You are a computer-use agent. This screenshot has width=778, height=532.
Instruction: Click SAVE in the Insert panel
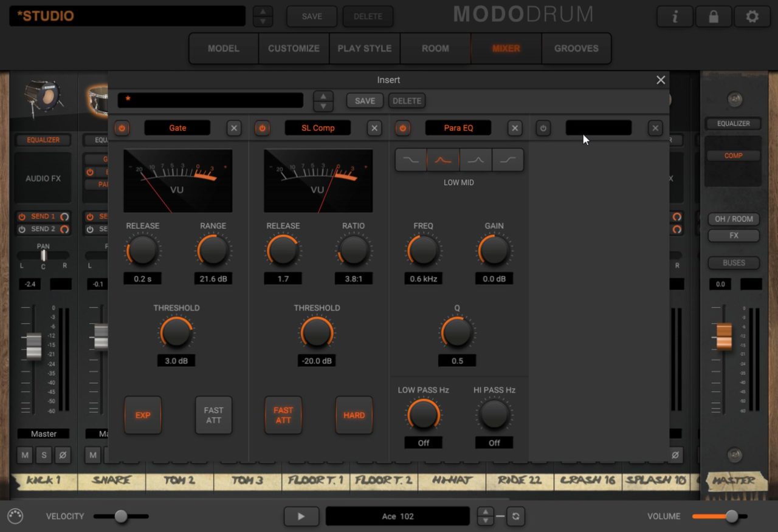(x=365, y=101)
